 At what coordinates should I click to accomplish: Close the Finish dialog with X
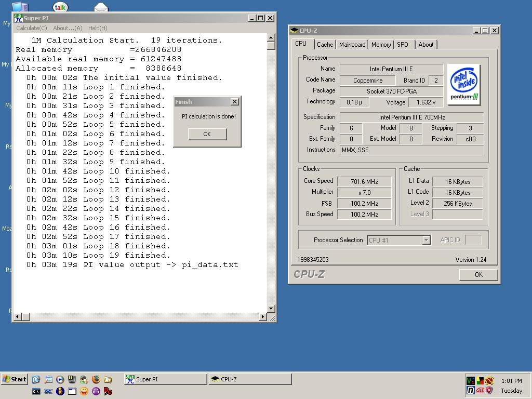tap(235, 102)
